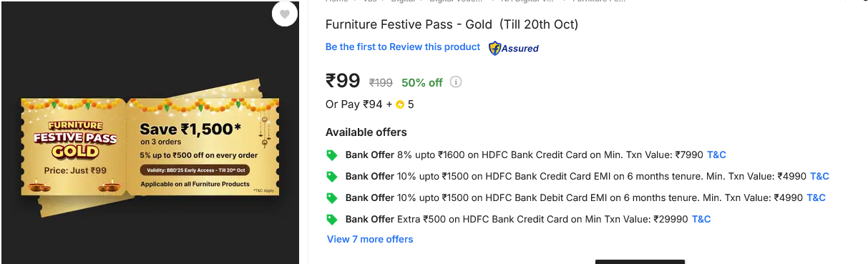
Task: Click green tag icon of Extra ₹500 offer
Action: [x=331, y=219]
